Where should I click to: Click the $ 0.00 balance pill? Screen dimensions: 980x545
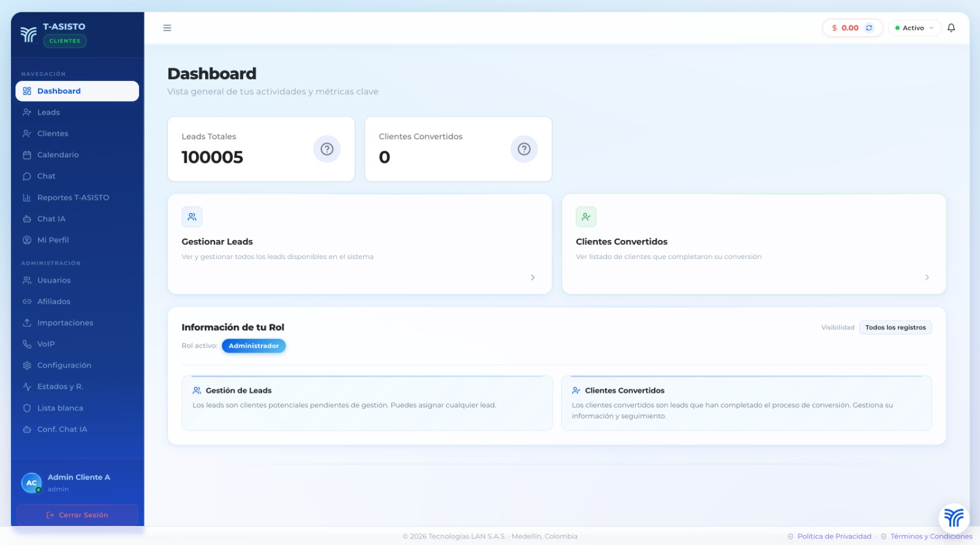[852, 28]
